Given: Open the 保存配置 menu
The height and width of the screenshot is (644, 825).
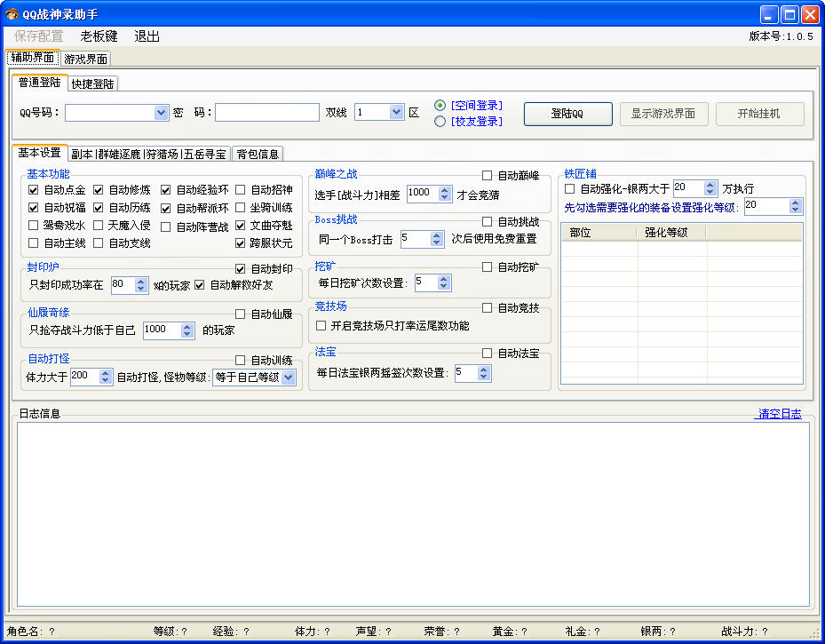Looking at the screenshot, I should [38, 36].
